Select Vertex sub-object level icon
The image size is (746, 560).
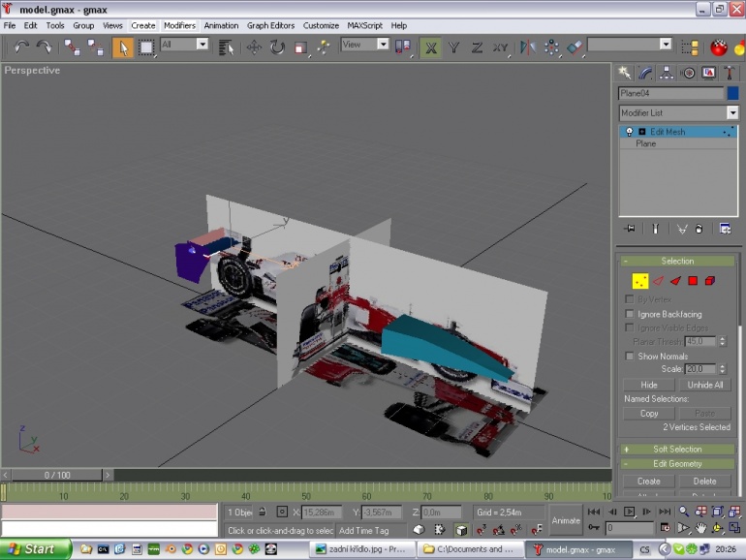click(x=639, y=281)
